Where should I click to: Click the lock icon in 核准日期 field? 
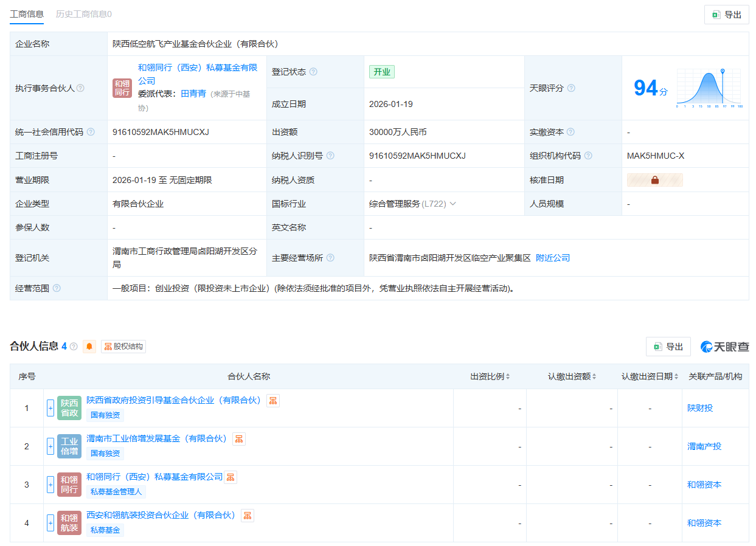pos(654,179)
